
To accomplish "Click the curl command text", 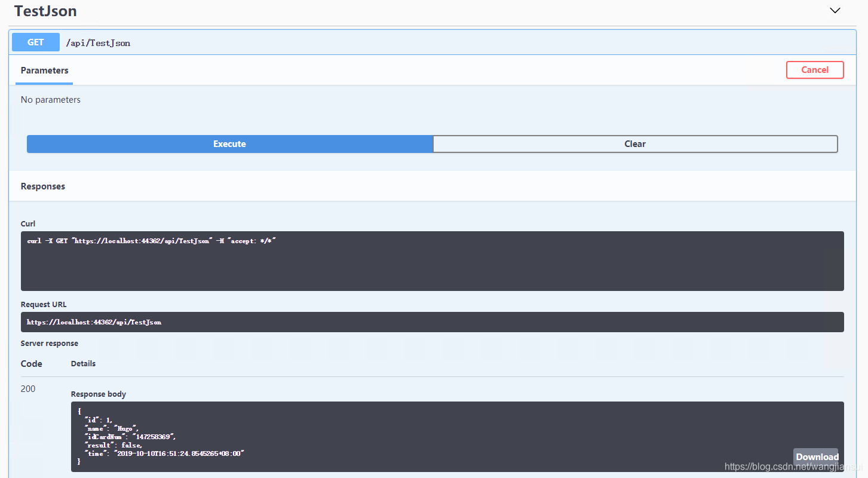I will tap(152, 241).
